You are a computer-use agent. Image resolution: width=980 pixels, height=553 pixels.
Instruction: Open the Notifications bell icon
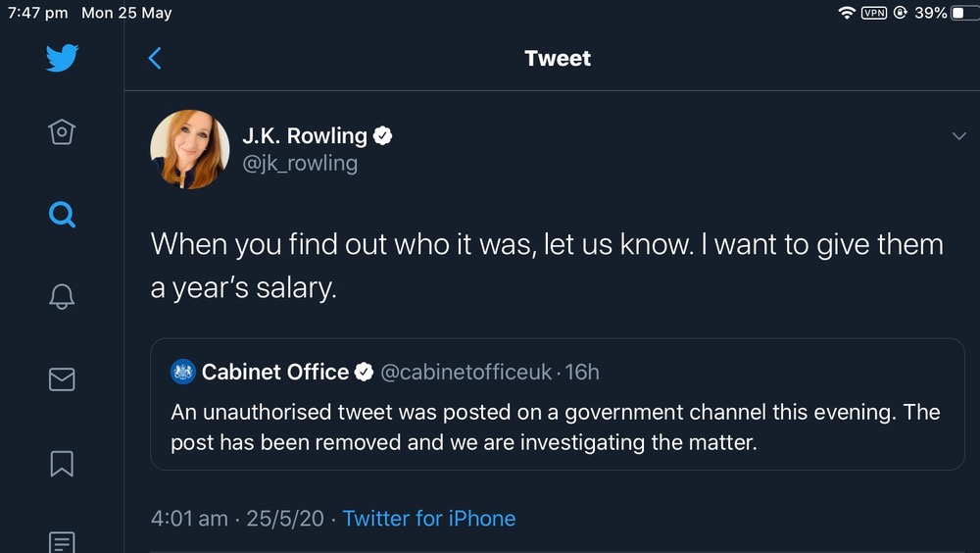pos(61,296)
